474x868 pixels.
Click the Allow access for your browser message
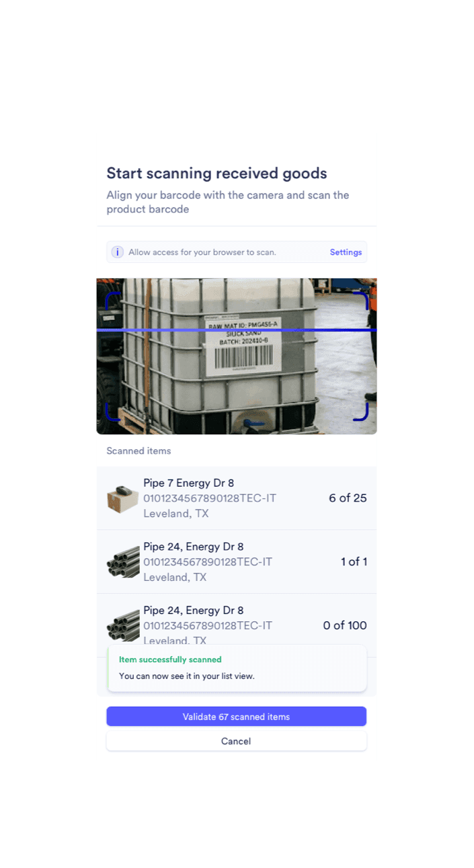[202, 252]
